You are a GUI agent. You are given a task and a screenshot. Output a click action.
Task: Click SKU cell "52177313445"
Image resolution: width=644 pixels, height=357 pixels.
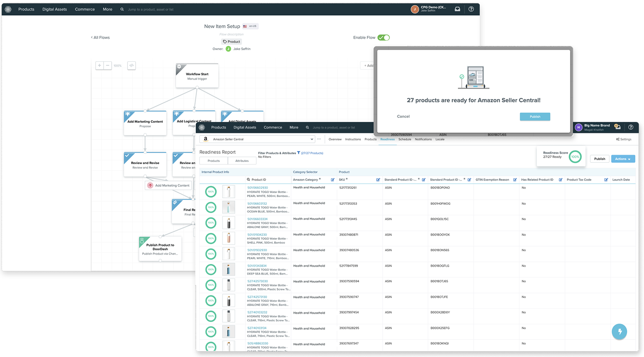348,219
